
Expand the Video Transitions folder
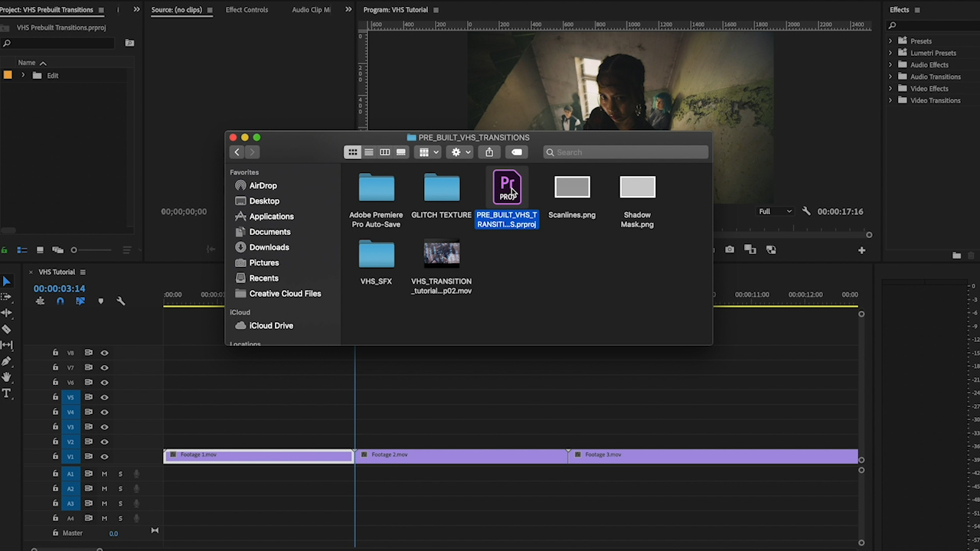[890, 100]
